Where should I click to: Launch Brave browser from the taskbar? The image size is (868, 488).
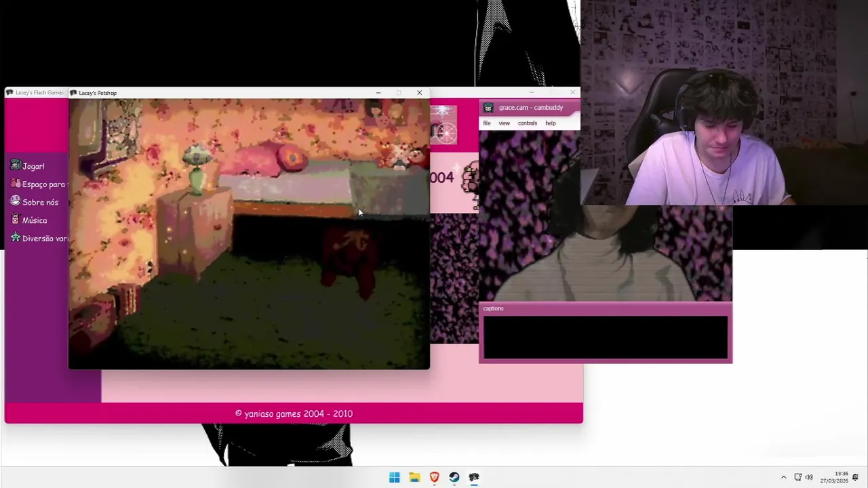[x=434, y=477]
